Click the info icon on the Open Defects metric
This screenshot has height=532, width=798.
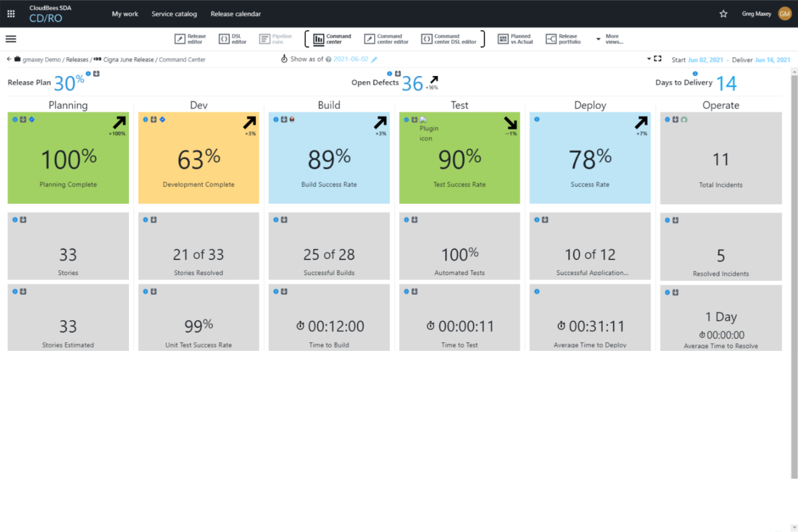point(390,73)
